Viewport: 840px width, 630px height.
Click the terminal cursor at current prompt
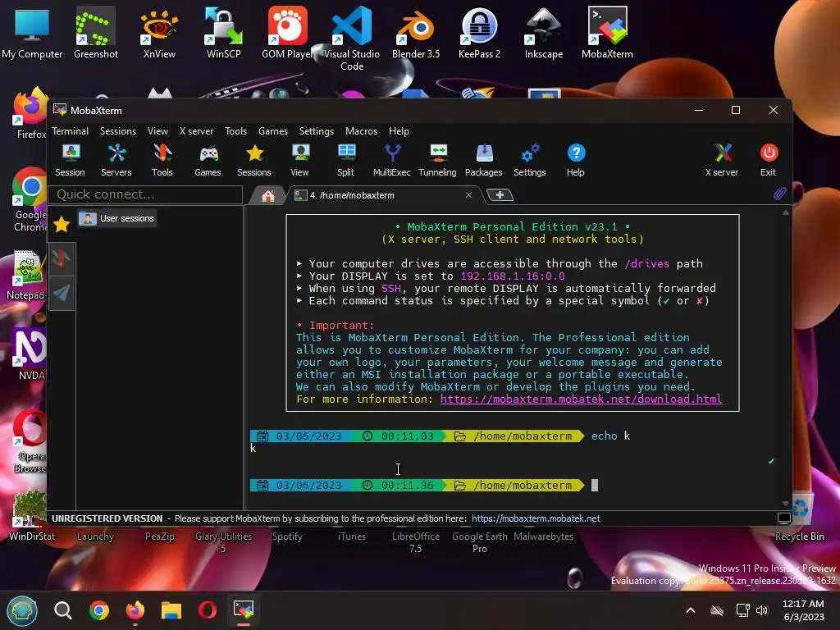point(595,486)
